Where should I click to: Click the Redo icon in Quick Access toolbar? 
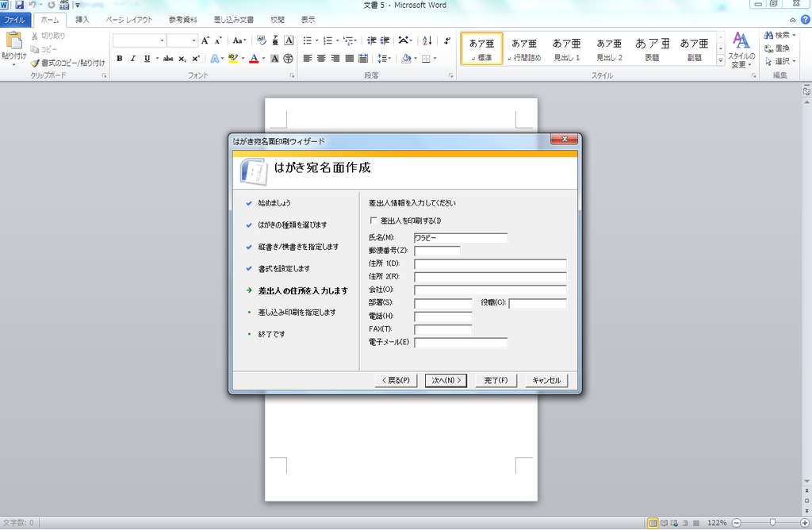pyautogui.click(x=51, y=5)
